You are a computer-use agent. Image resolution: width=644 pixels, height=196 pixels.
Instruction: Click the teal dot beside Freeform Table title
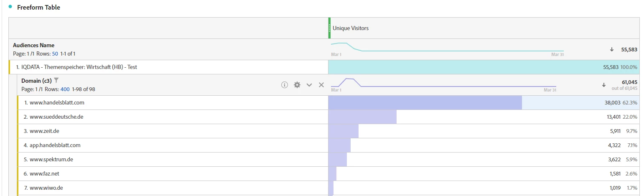tap(10, 6)
